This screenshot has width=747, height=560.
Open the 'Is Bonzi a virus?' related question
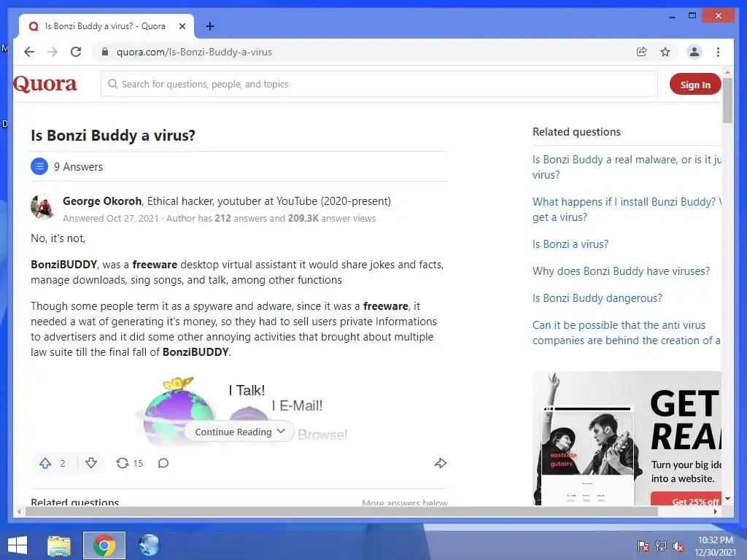click(x=570, y=244)
